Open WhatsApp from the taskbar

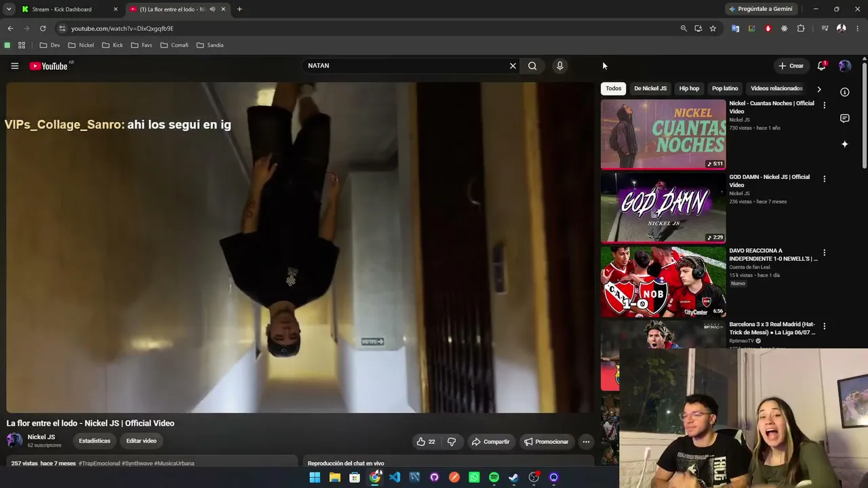474,477
